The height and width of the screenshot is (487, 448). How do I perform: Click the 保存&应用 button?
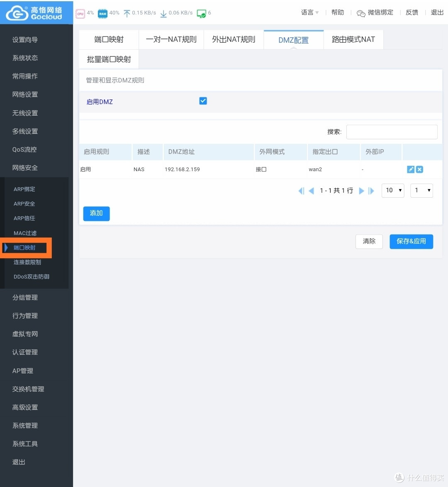coord(411,241)
